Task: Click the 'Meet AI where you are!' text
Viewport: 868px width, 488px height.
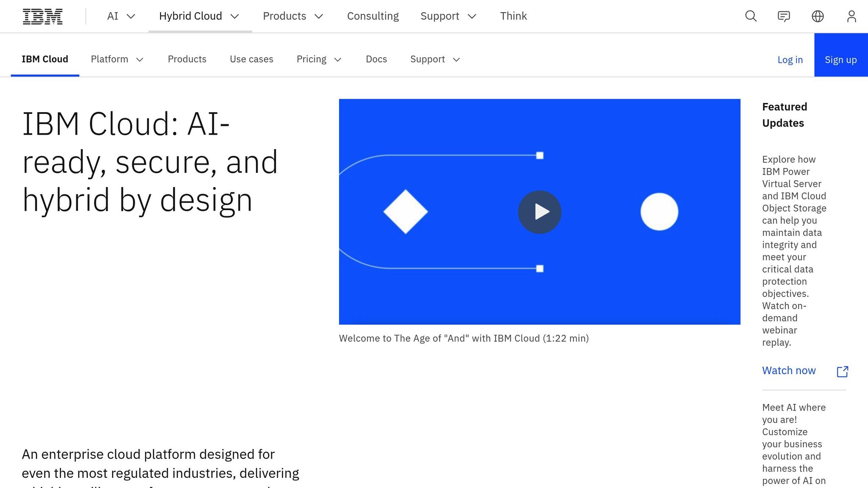Action: (794, 444)
